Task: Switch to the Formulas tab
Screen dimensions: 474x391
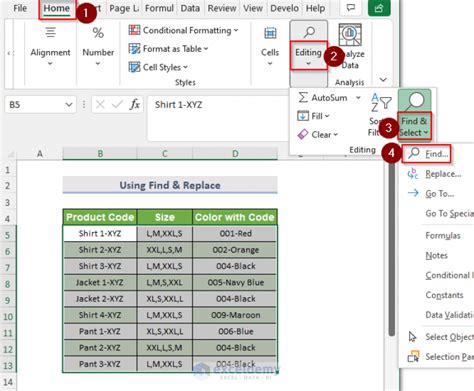Action: 159,8
